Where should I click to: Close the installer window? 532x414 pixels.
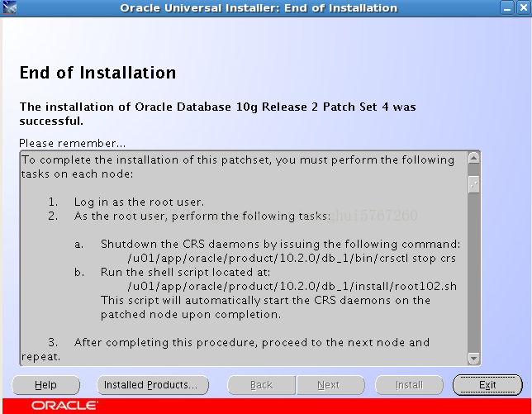pyautogui.click(x=524, y=7)
